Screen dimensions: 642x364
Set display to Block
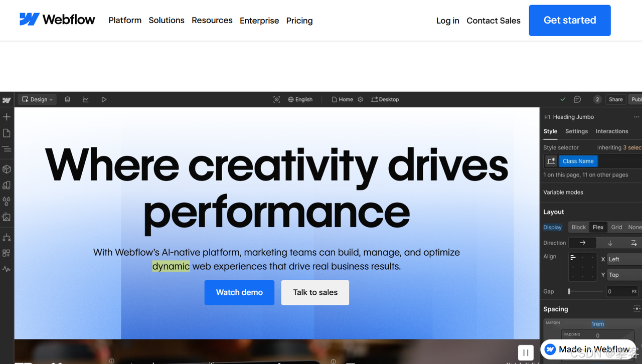click(x=579, y=227)
